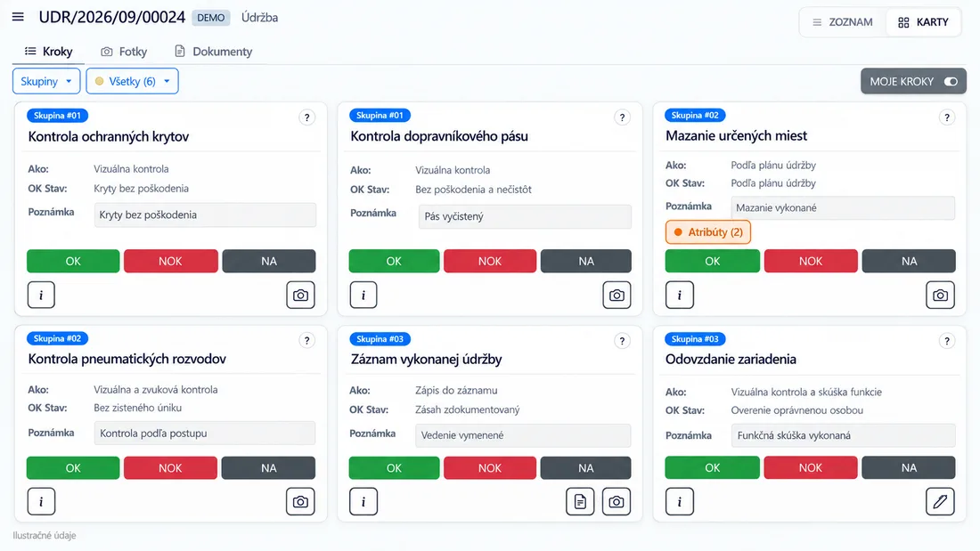This screenshot has width=980, height=551.
Task: Show info for Kontrola ochranných krytov
Action: [x=41, y=295]
